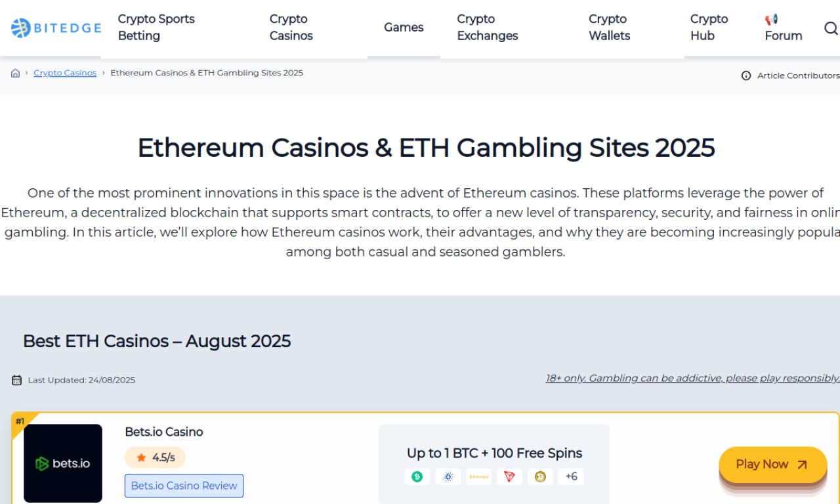
Task: Select the Games menu item
Action: [x=404, y=28]
